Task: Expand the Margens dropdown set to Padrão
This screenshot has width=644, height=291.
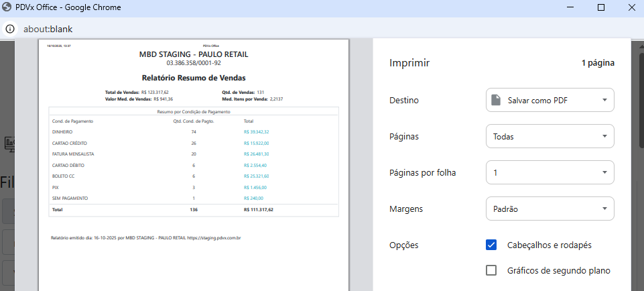Action: [550, 209]
